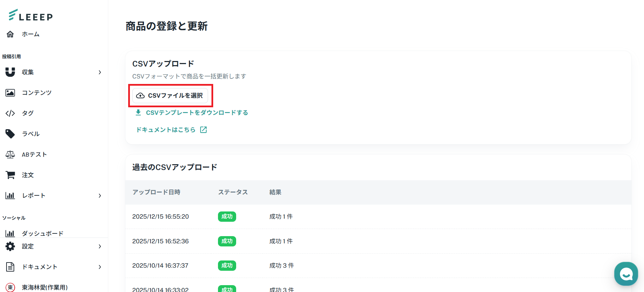This screenshot has height=292, width=644.
Task: Click the document icon for ドキュメント
Action: (10, 267)
